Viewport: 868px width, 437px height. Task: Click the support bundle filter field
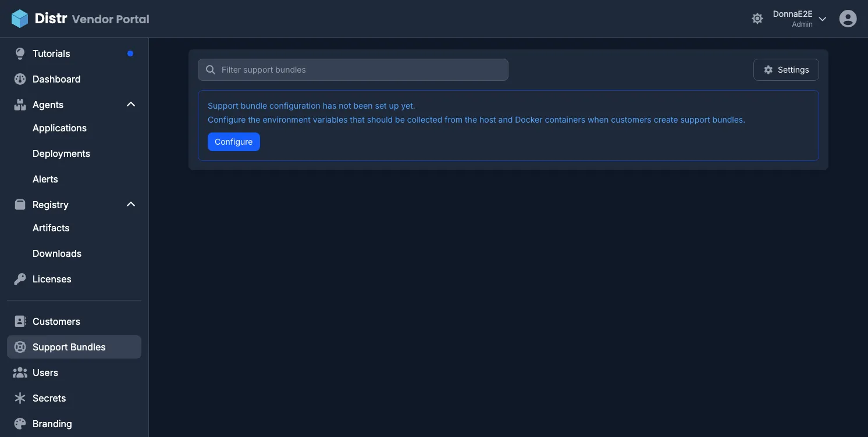coord(353,69)
